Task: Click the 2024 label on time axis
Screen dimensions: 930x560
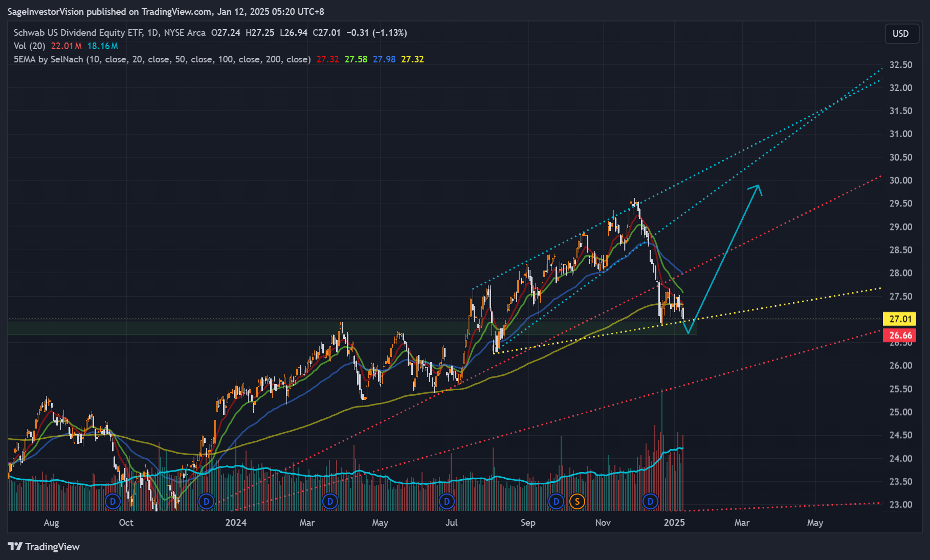Action: point(236,523)
